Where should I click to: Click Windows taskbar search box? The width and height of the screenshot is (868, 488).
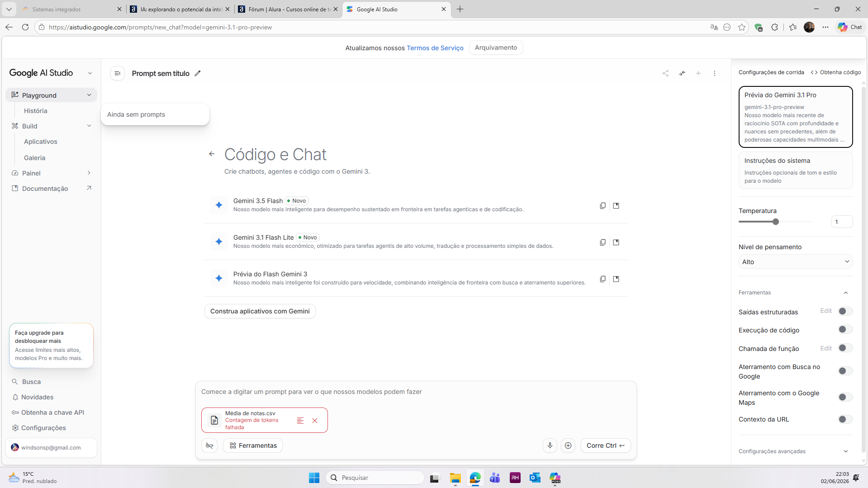[x=375, y=478]
